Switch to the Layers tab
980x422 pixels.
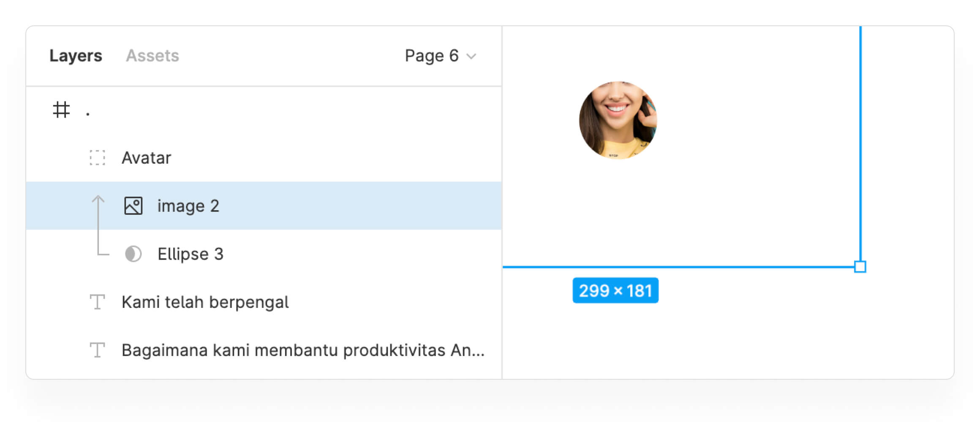[76, 56]
